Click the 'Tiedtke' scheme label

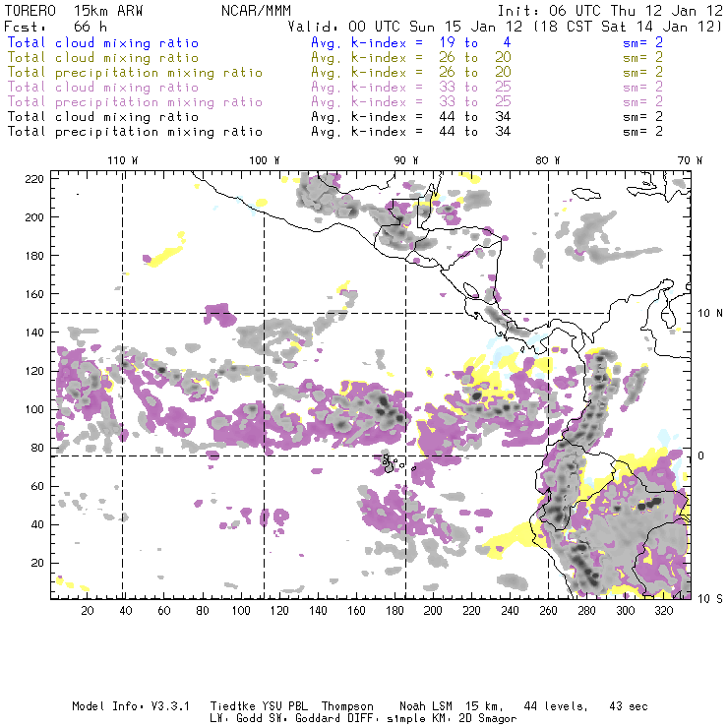pyautogui.click(x=232, y=706)
